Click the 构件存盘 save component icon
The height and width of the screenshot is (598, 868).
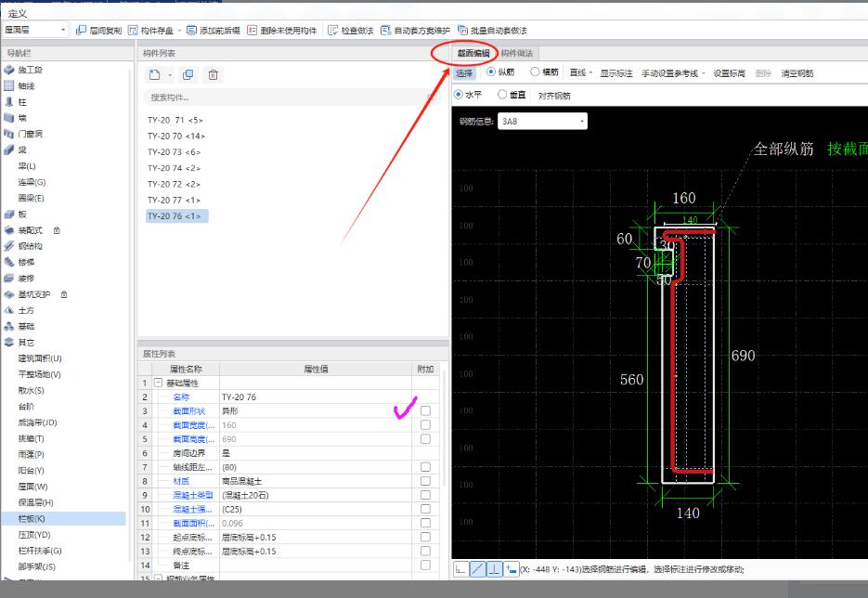click(x=133, y=30)
